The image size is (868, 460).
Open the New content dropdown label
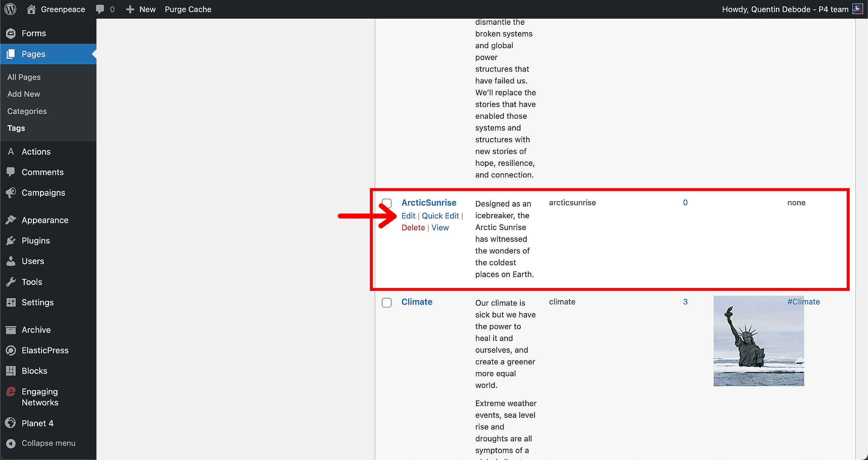coord(147,9)
